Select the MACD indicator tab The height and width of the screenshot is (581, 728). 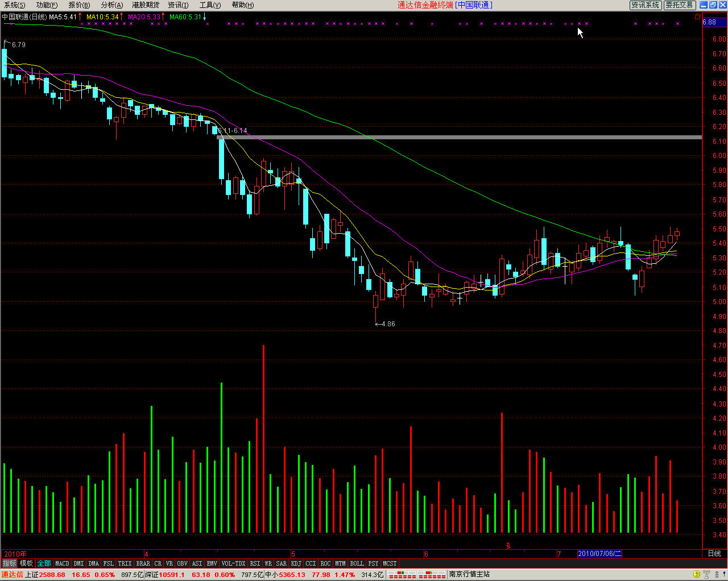[63, 563]
